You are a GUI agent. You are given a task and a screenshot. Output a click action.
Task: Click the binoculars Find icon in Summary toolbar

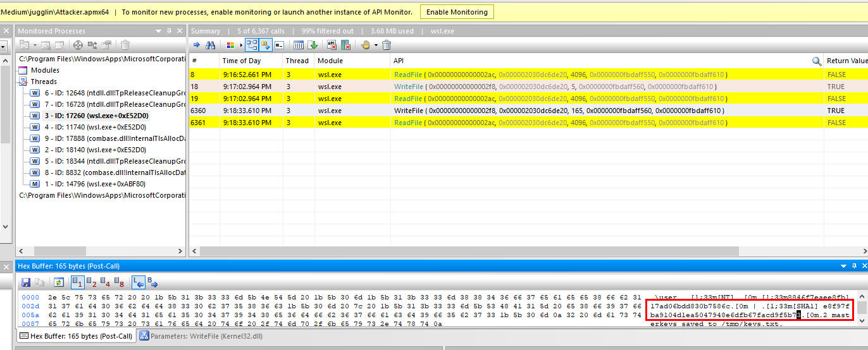click(x=211, y=45)
